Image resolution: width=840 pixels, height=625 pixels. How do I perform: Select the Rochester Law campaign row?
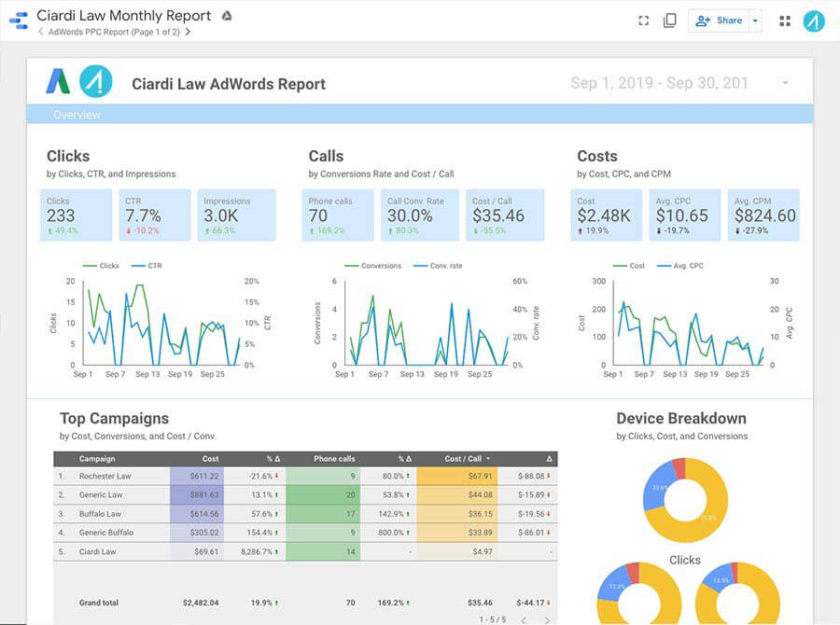[305, 476]
